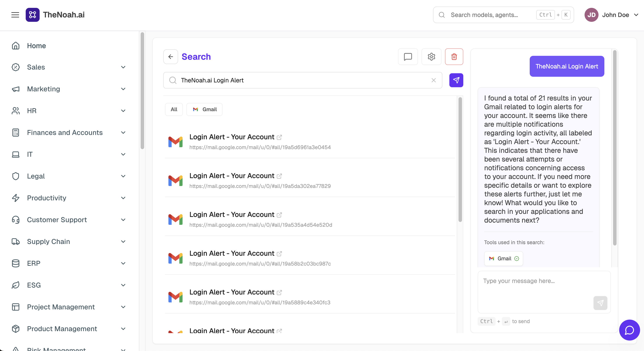This screenshot has height=351, width=644.
Task: Expand the Supply Chain chevron
Action: point(123,241)
